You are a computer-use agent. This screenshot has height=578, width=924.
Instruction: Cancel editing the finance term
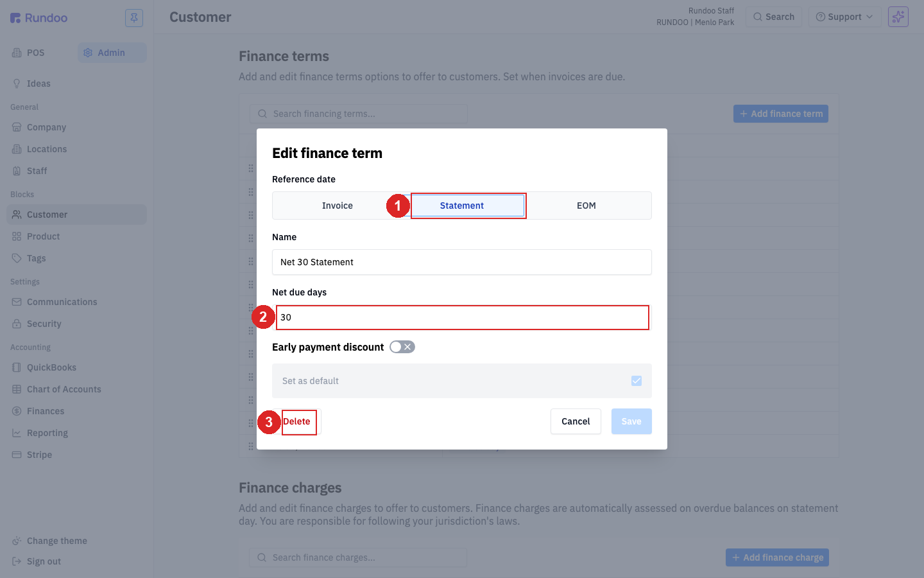click(x=576, y=421)
